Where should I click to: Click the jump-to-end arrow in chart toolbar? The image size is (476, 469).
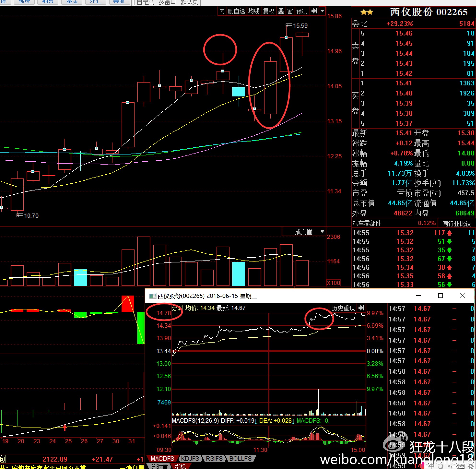[314, 11]
